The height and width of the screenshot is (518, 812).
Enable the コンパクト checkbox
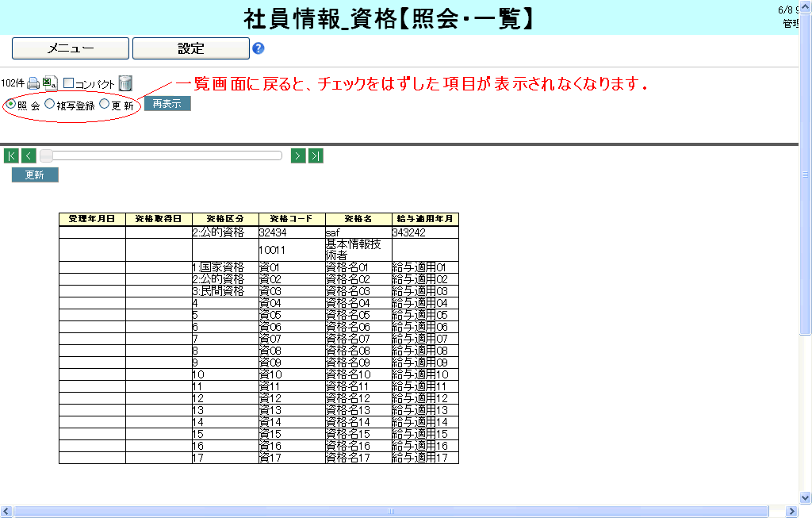tap(68, 83)
